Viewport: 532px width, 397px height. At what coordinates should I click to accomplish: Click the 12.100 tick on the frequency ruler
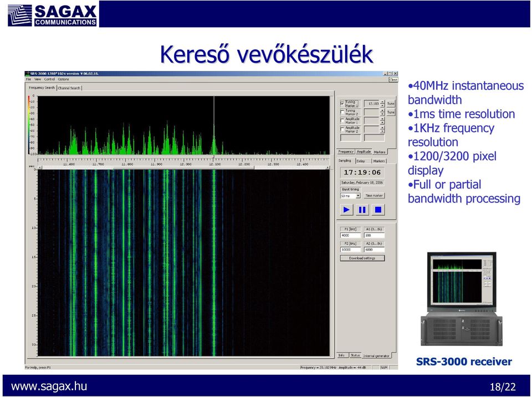(214, 160)
